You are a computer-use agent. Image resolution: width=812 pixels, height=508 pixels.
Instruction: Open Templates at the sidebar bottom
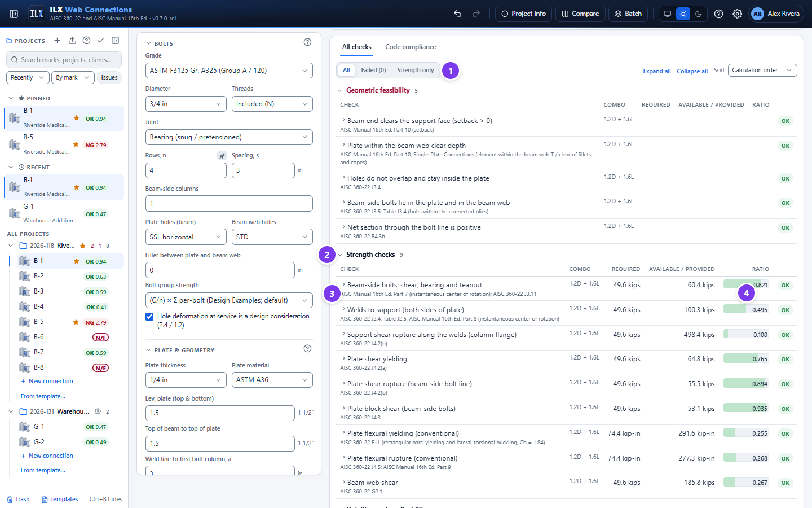pos(60,499)
